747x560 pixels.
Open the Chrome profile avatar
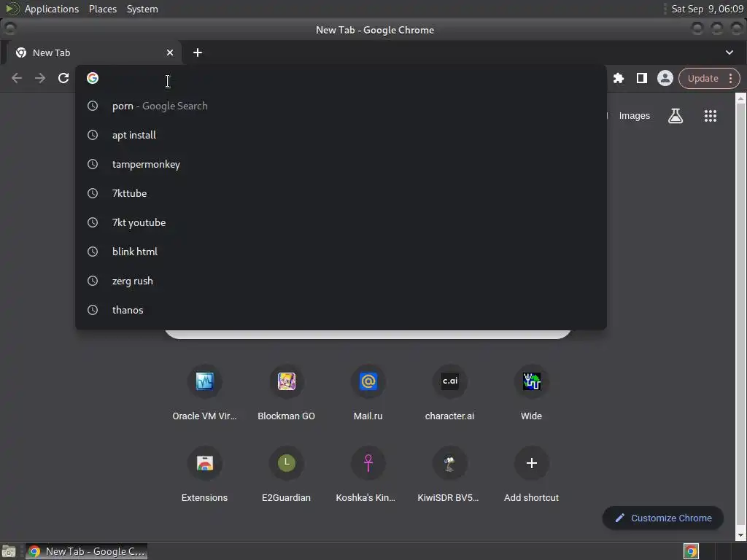665,78
